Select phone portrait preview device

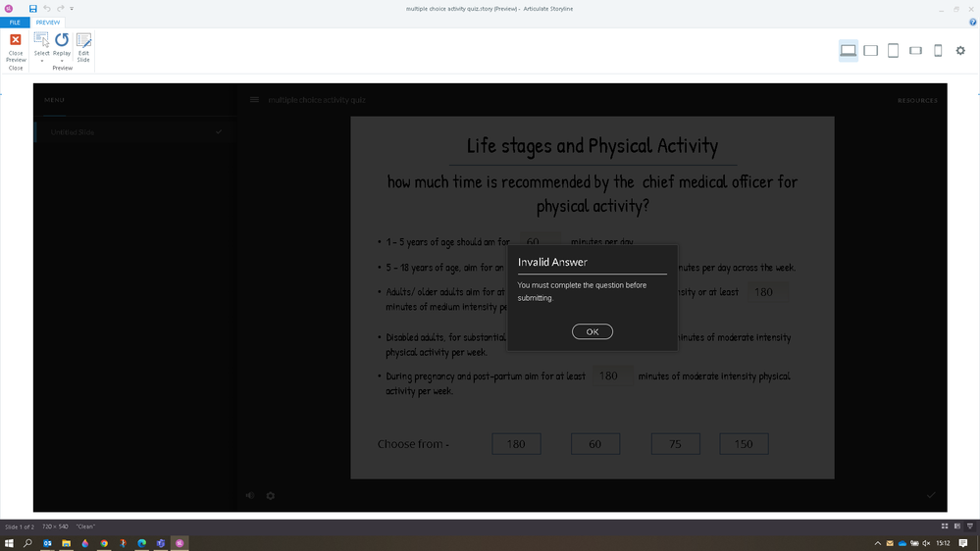click(938, 50)
